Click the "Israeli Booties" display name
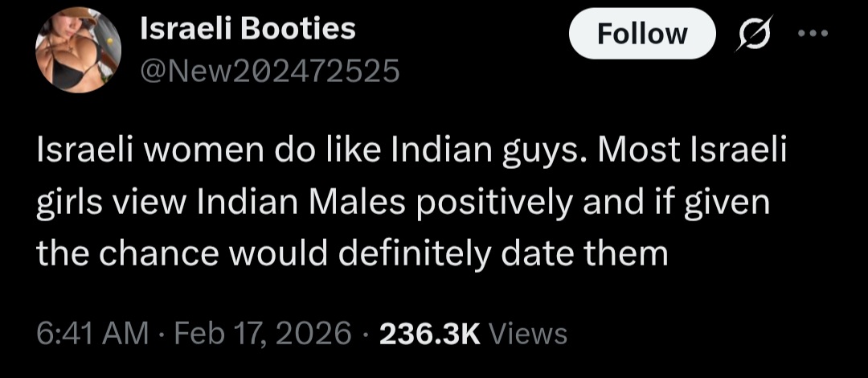The image size is (868, 378). [x=248, y=29]
